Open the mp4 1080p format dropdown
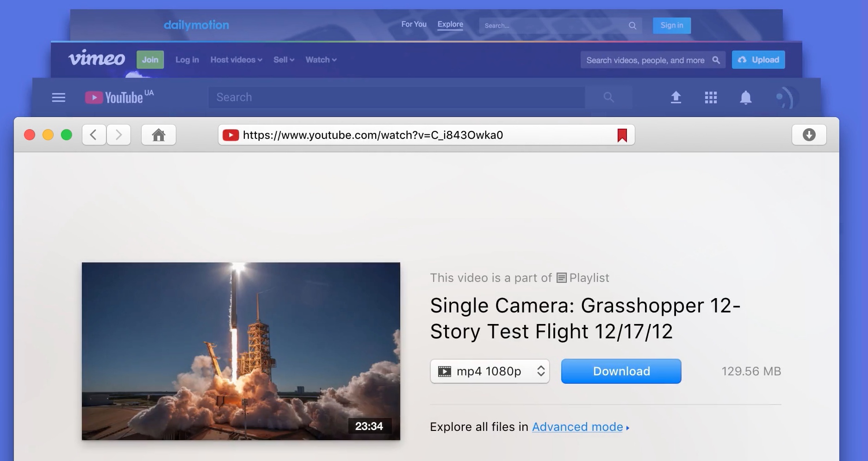 (490, 371)
